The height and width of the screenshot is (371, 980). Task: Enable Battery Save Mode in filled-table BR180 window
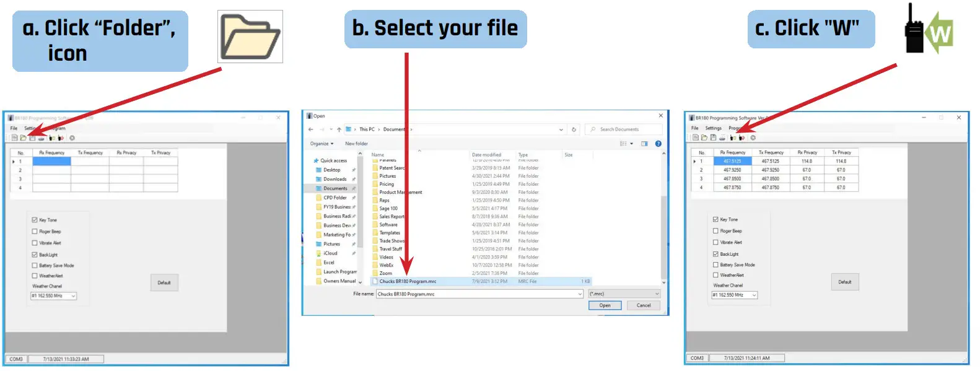(715, 265)
